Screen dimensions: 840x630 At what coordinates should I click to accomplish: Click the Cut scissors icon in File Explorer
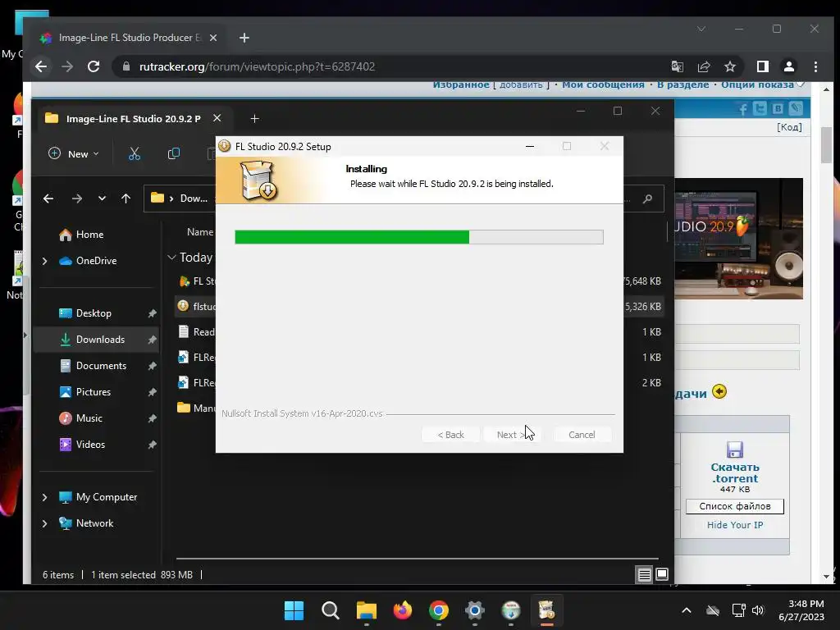(135, 153)
